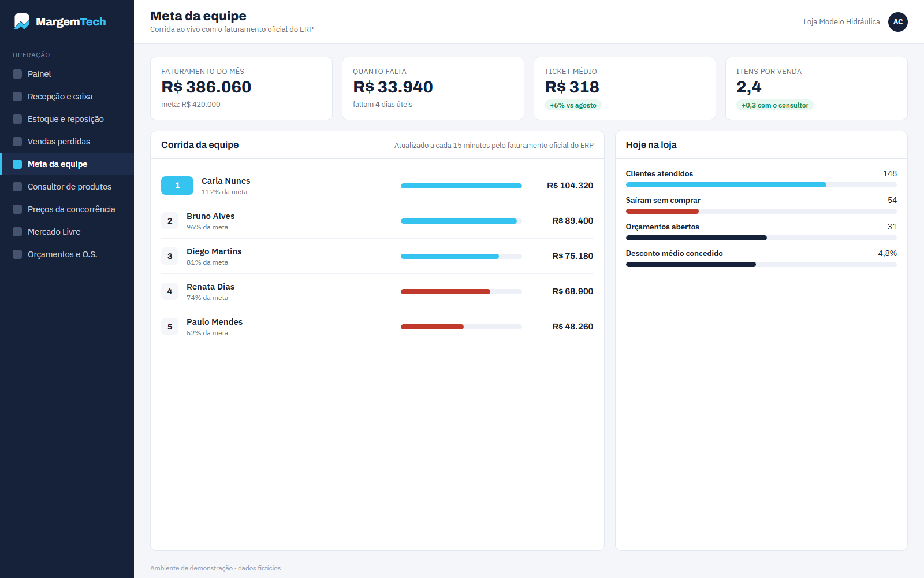This screenshot has width=924, height=578.
Task: Open the Vendas perdidas page
Action: tap(67, 142)
